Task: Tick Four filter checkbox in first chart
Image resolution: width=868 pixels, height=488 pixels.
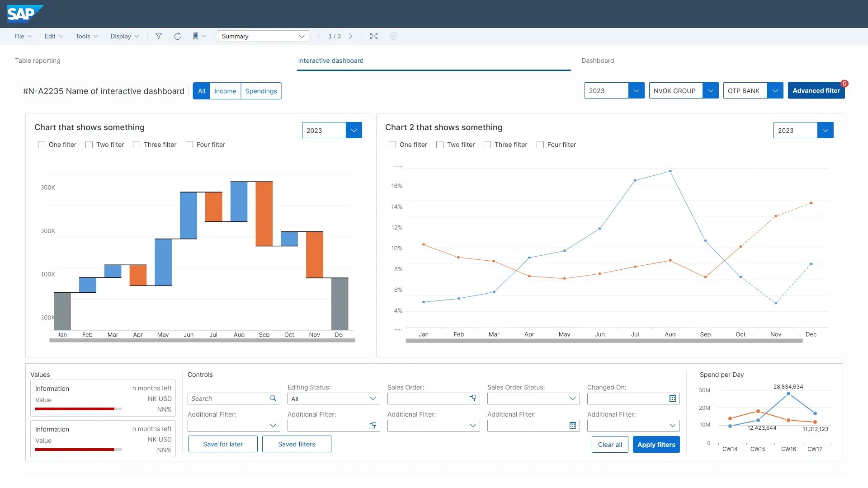Action: click(x=189, y=145)
